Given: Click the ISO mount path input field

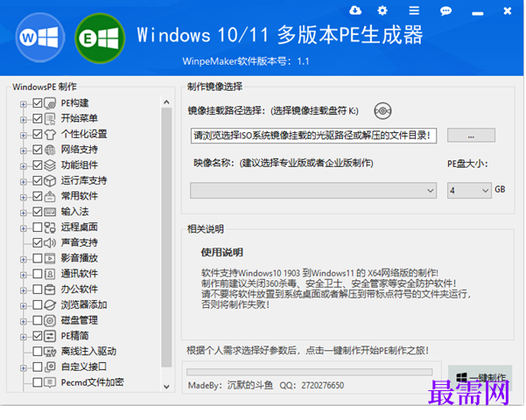Looking at the screenshot, I should tap(313, 136).
